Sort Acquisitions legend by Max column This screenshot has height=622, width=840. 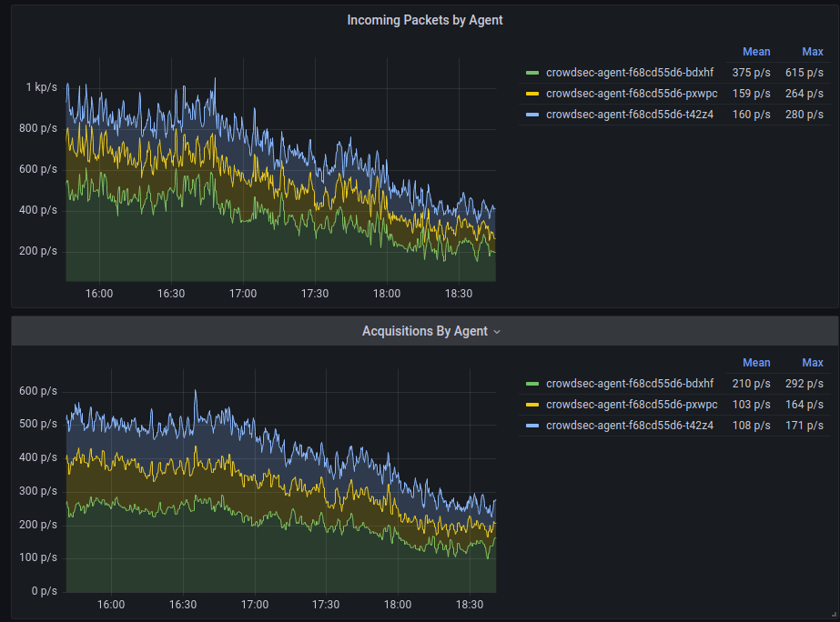click(x=812, y=363)
